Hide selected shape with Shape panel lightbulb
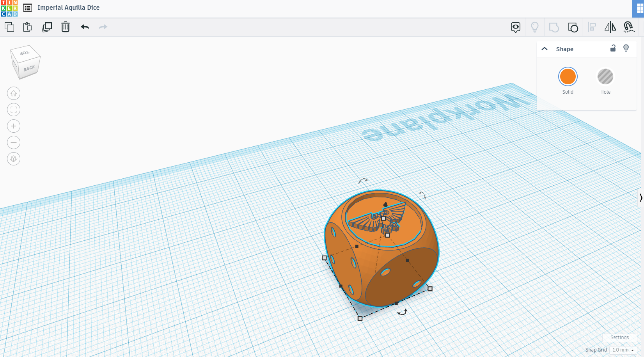644x357 pixels. pyautogui.click(x=626, y=48)
